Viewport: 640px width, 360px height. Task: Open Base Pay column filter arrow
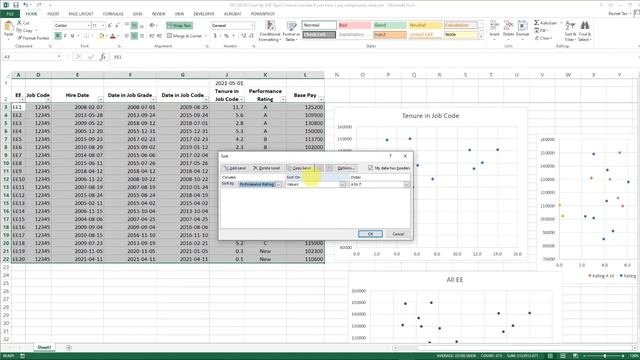coord(321,100)
